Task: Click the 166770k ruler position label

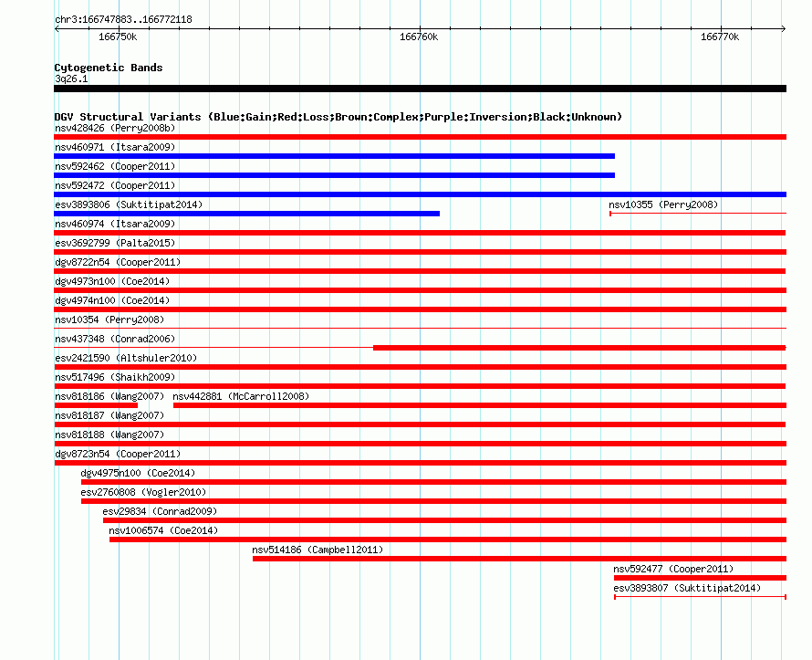Action: 719,37
